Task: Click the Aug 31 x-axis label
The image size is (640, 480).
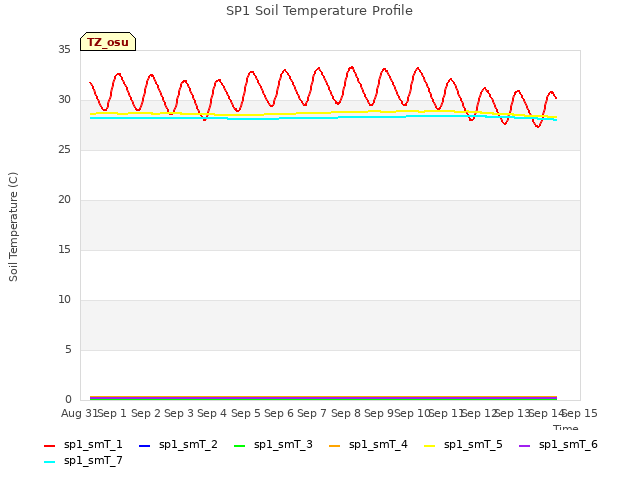Action: click(79, 413)
